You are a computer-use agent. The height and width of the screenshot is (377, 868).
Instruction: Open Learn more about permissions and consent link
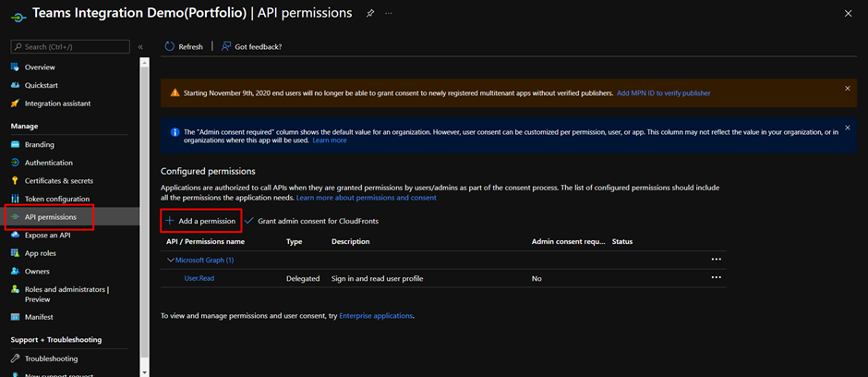point(367,197)
